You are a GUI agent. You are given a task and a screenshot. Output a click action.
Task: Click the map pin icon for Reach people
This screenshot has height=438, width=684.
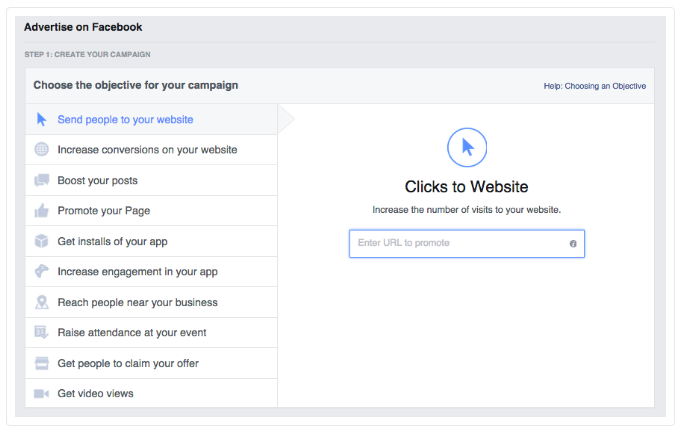[41, 302]
